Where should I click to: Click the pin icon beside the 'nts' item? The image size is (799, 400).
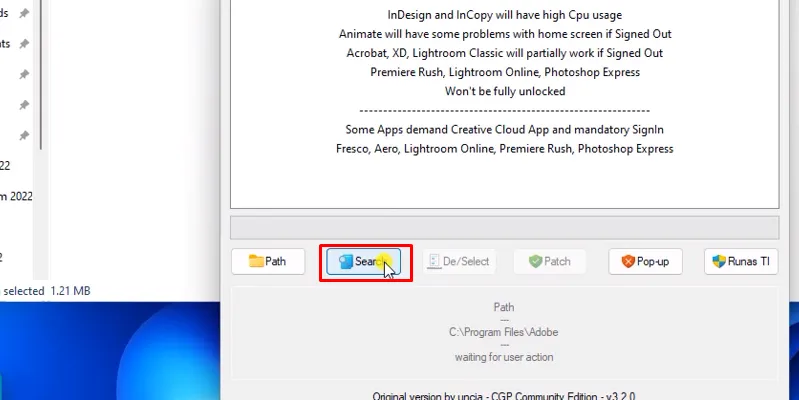23,44
